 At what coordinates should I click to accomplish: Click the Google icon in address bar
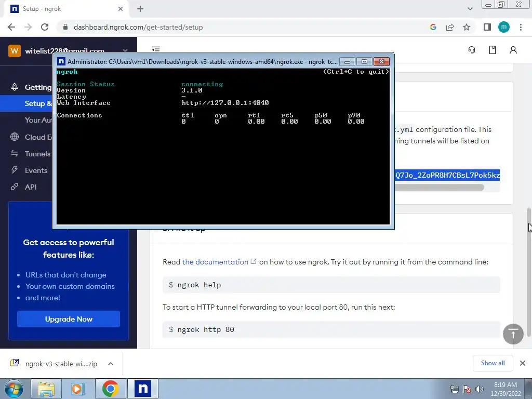[x=433, y=27]
